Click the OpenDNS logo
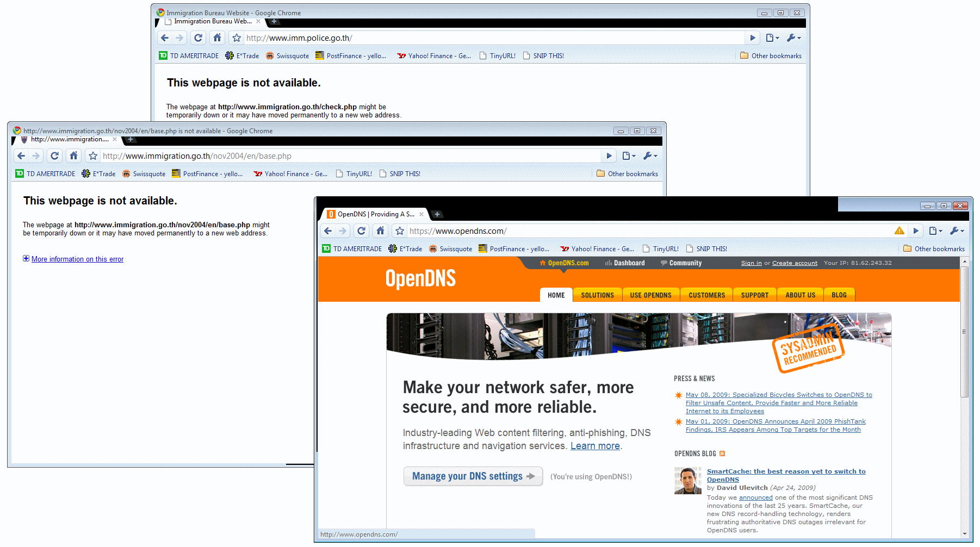Screen dimensions: 980x547 [x=420, y=278]
